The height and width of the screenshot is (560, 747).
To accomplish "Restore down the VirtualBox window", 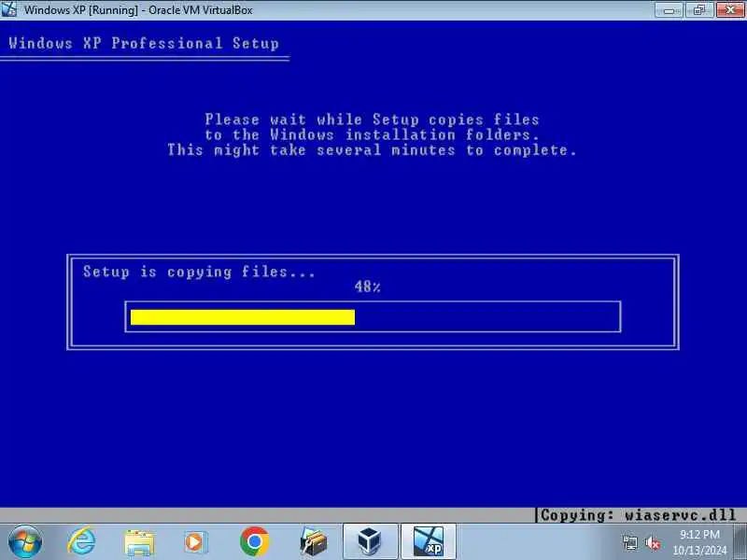I will [x=698, y=9].
